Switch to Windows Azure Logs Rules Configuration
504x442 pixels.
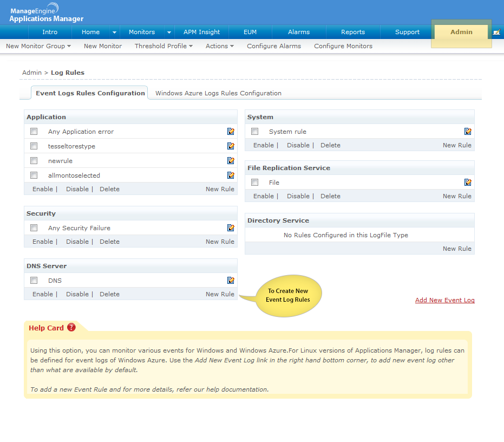(x=218, y=93)
